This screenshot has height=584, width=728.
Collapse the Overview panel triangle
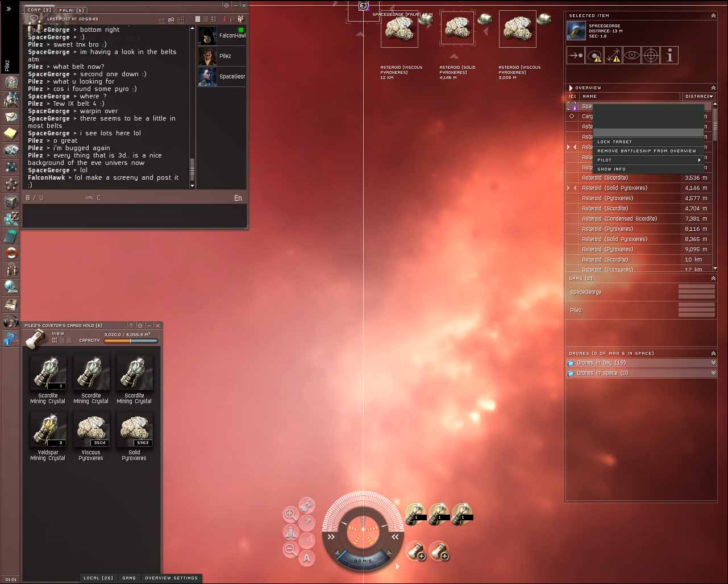pyautogui.click(x=571, y=88)
